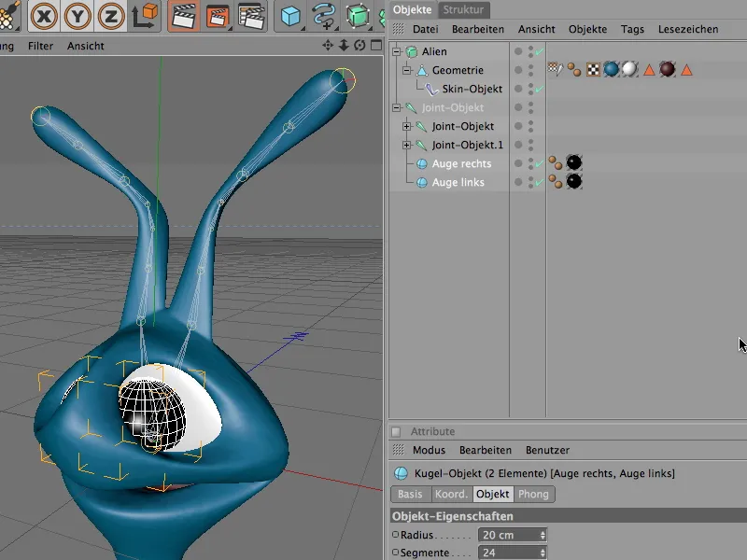Toggle Joint-Objekt.1 visibility dots
The image size is (747, 560).
pos(530,145)
